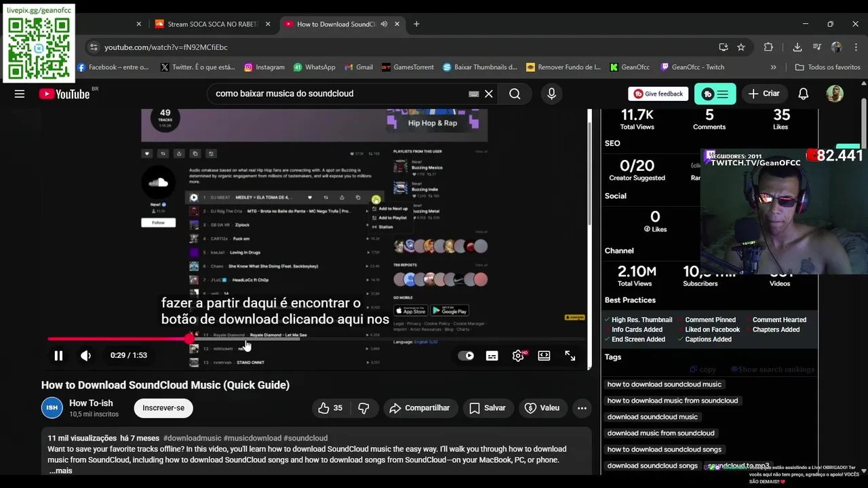Open media control icon in toolbar
Screen dimensions: 868x488
pyautogui.click(x=816, y=47)
